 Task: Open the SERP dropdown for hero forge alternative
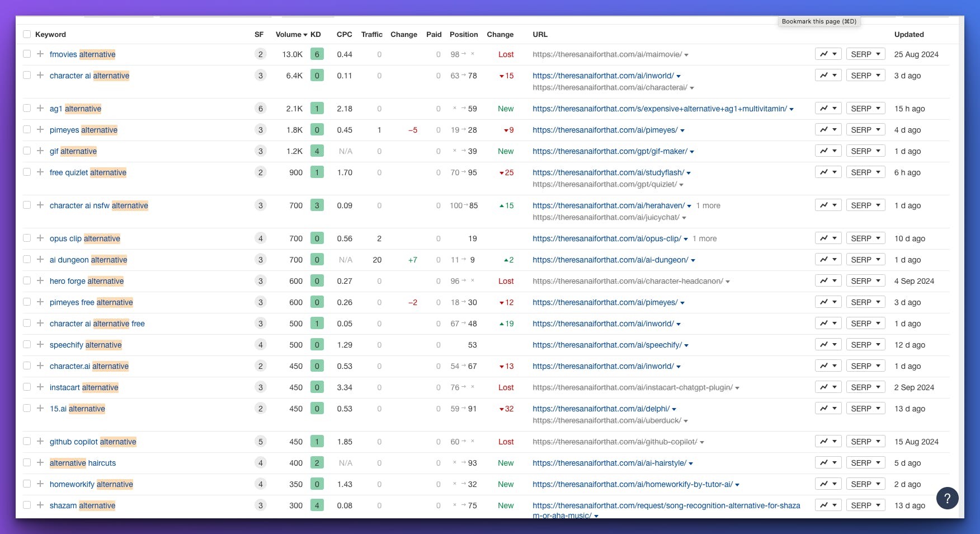(x=865, y=281)
